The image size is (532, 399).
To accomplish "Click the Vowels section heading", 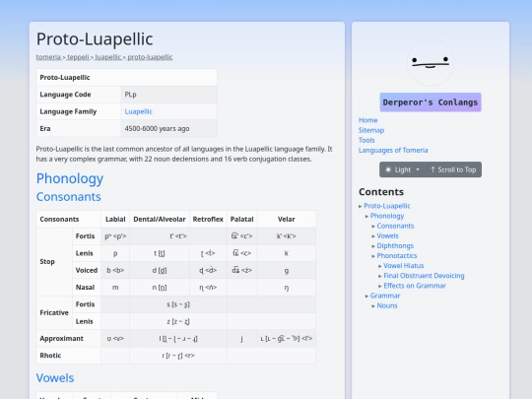I will click(55, 378).
